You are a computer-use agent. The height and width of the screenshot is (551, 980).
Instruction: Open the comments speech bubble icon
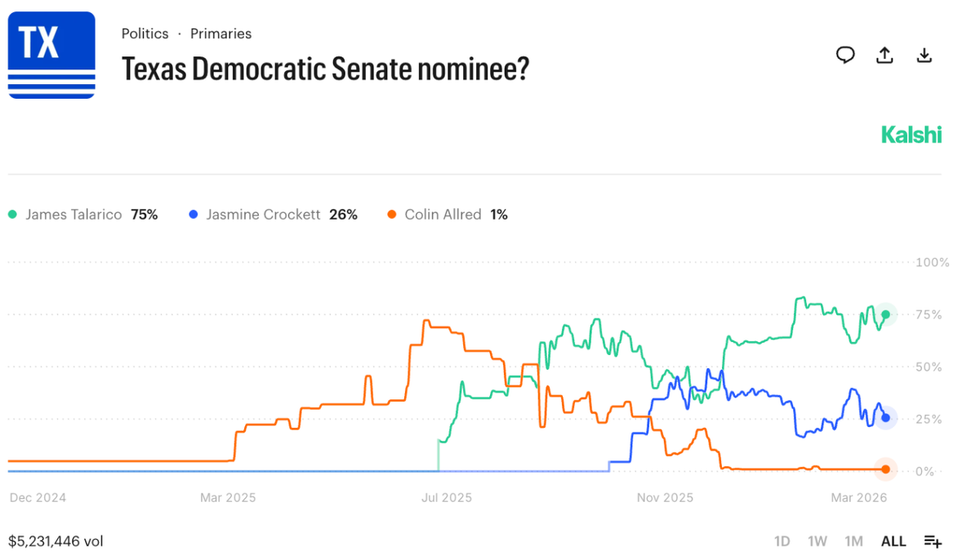845,55
